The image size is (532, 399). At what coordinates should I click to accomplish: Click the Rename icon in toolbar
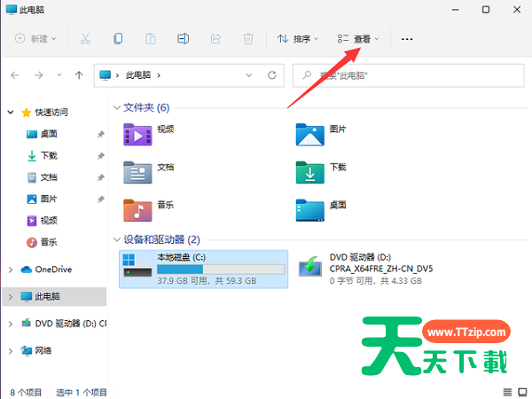click(183, 39)
